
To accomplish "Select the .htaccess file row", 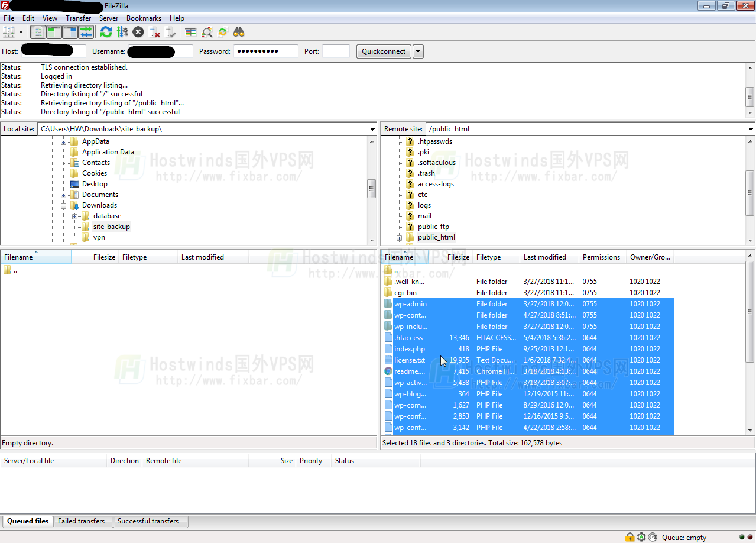I will 528,338.
